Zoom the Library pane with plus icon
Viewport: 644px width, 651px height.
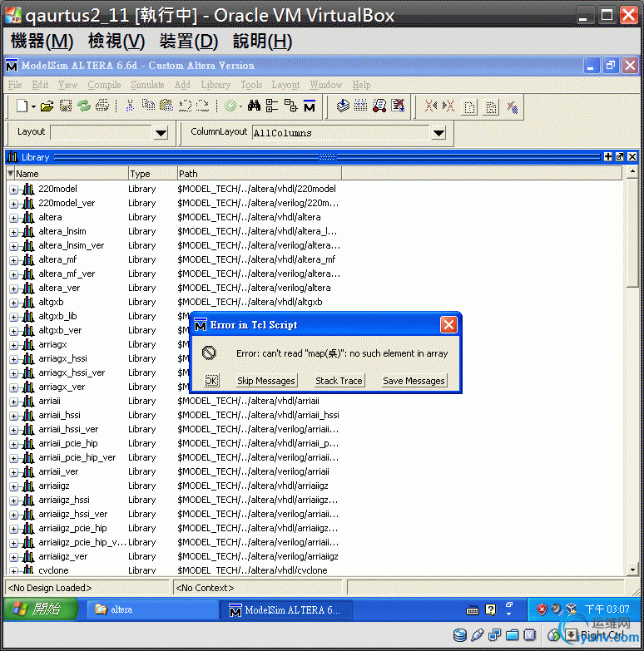point(608,156)
